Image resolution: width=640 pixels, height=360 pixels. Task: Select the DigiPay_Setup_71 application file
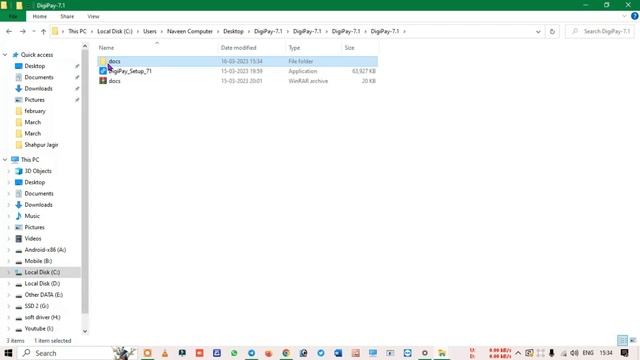[x=238, y=71]
